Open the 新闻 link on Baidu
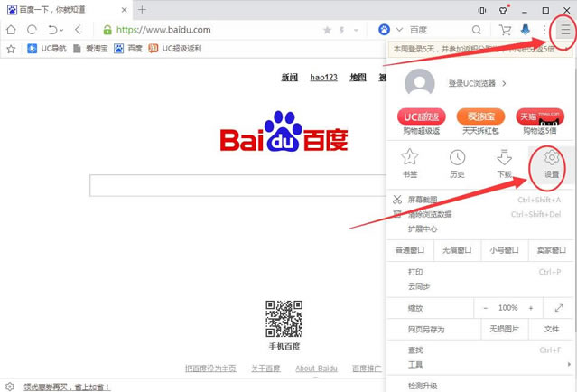The image size is (577, 392). tap(290, 78)
